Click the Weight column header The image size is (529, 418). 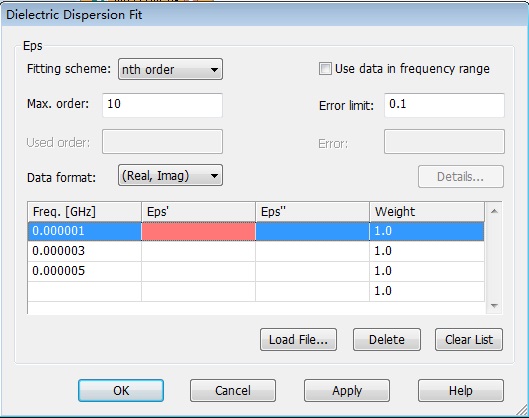pyautogui.click(x=427, y=212)
